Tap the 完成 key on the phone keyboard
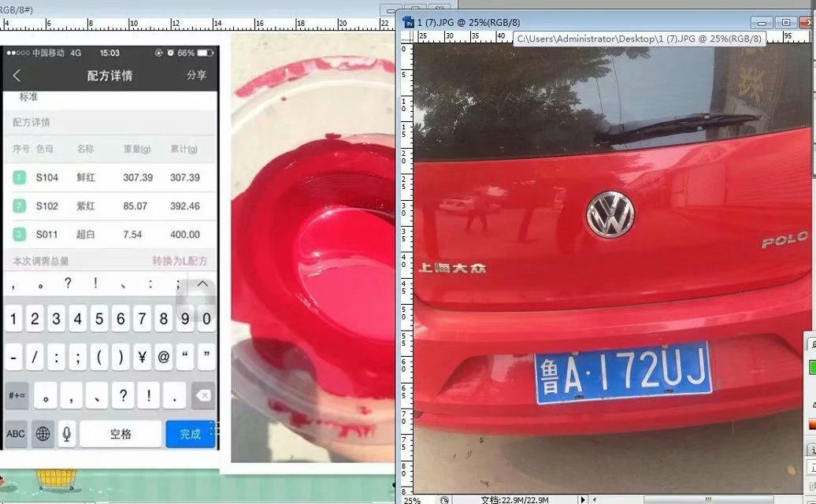Screen dimensions: 816x504 190,434
